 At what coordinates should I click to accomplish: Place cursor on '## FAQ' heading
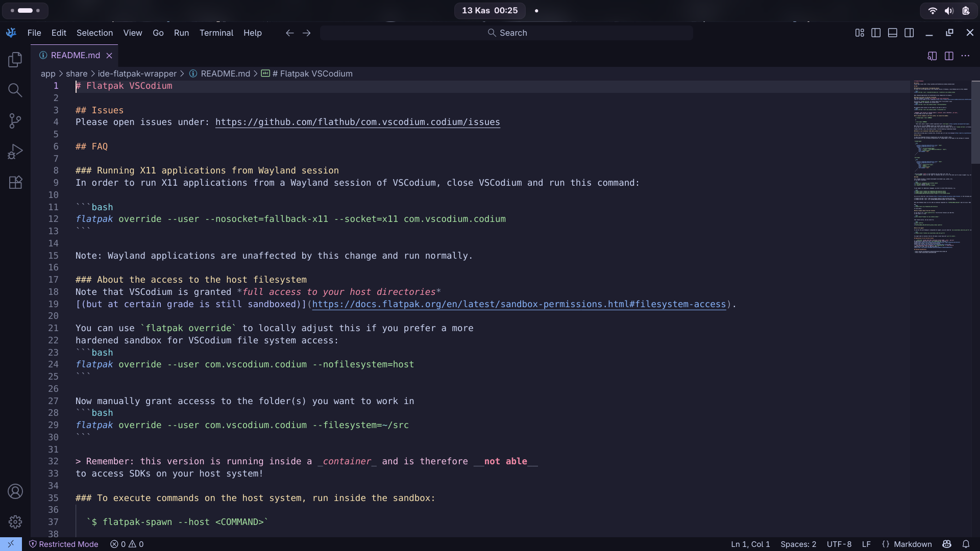(x=92, y=146)
